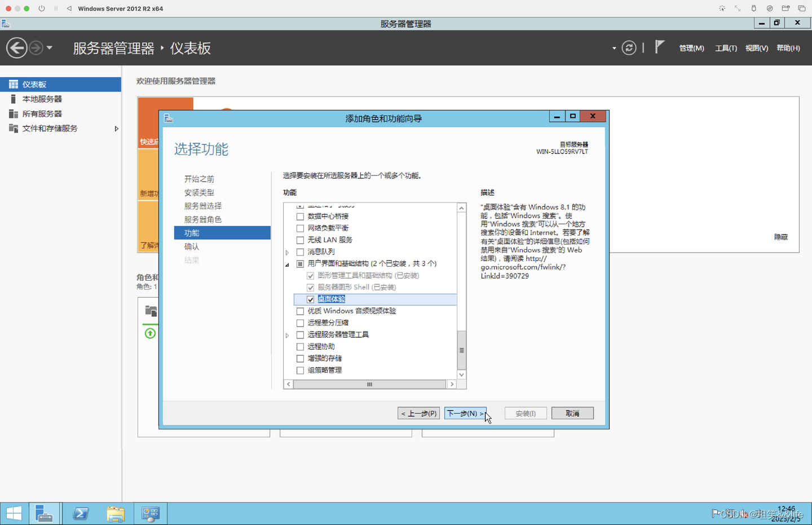
Task: Collapse the 用户界面和基础结构 tree node
Action: pyautogui.click(x=288, y=264)
